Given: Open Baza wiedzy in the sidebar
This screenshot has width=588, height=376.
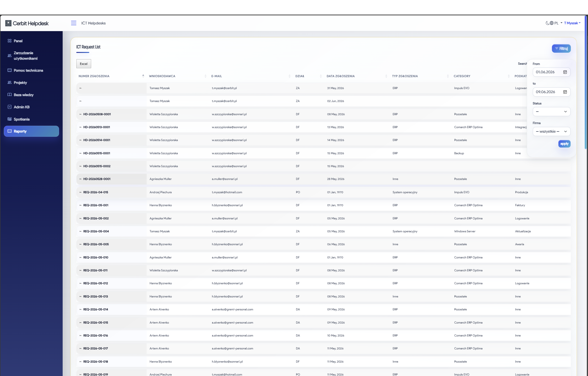Looking at the screenshot, I should coord(31,95).
